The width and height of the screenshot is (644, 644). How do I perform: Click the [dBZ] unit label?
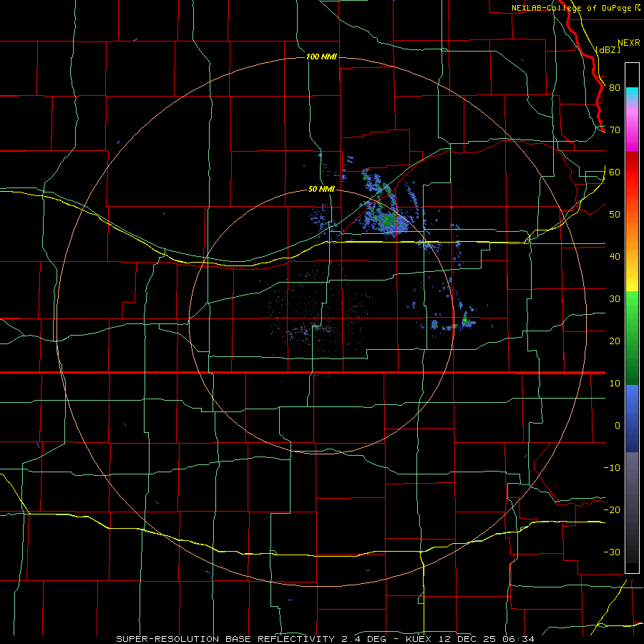(x=608, y=49)
